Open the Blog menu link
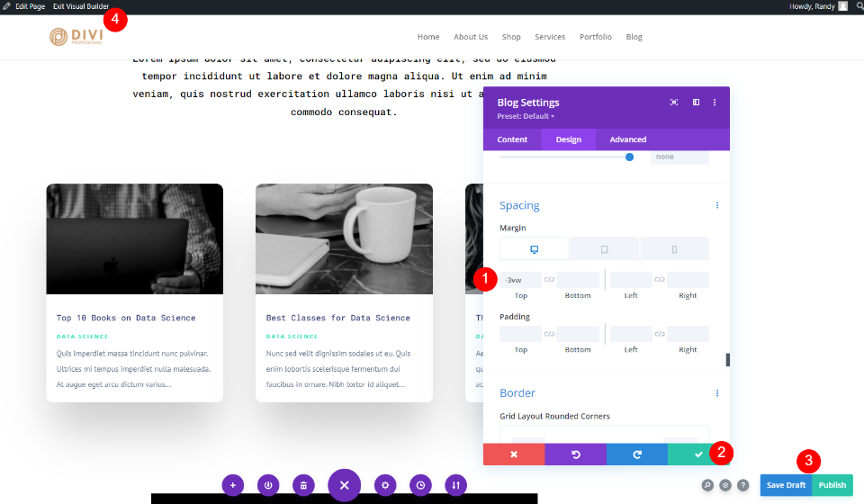Image resolution: width=864 pixels, height=504 pixels. coord(634,37)
